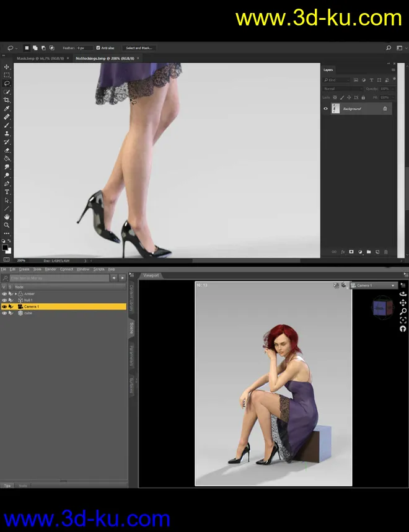409x532 pixels.
Task: Pick the Eyedropper tool
Action: (x=7, y=109)
